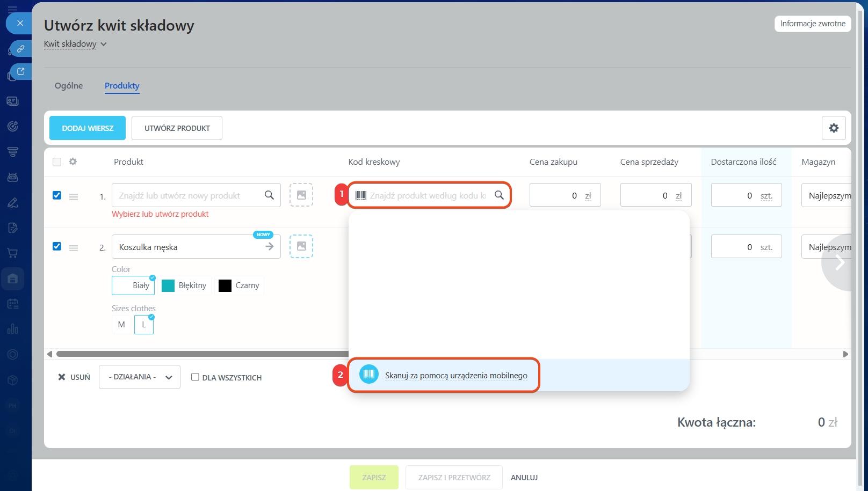Image resolution: width=868 pixels, height=491 pixels.
Task: Click the Informacje zwrotne button
Action: click(813, 24)
